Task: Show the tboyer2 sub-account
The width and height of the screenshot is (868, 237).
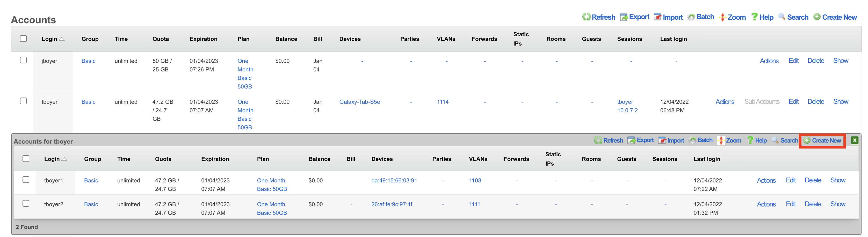Action: [x=838, y=204]
